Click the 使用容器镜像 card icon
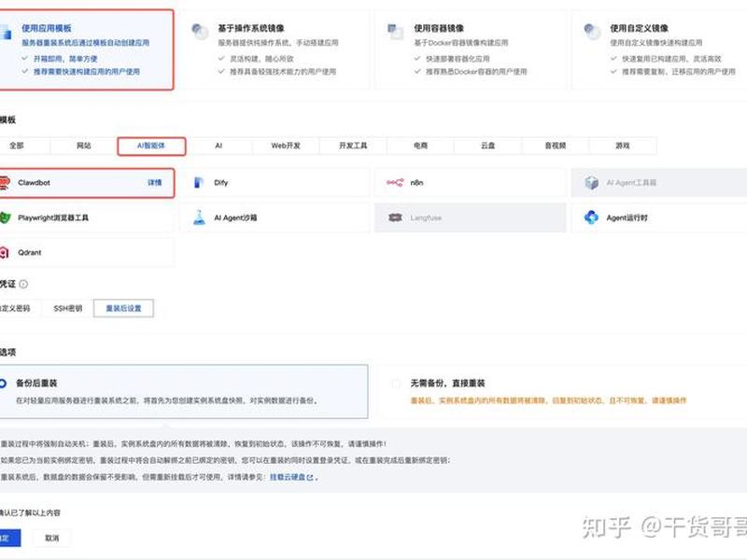 (395, 32)
